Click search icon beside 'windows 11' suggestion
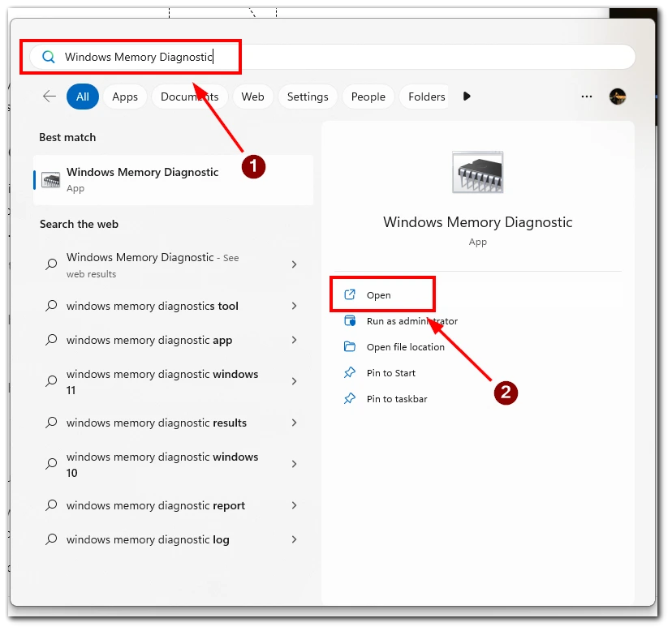 pos(51,381)
